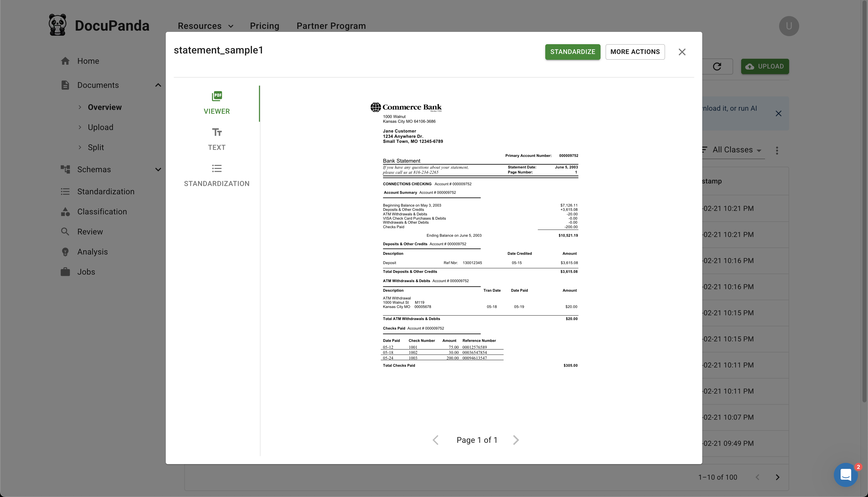This screenshot has width=868, height=497.
Task: Open the user avatar menu
Action: tap(788, 26)
